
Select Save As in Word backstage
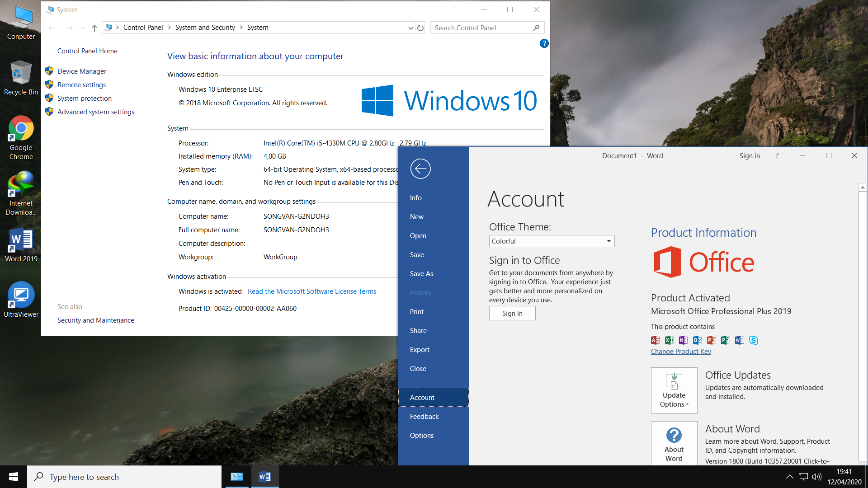(x=433, y=274)
